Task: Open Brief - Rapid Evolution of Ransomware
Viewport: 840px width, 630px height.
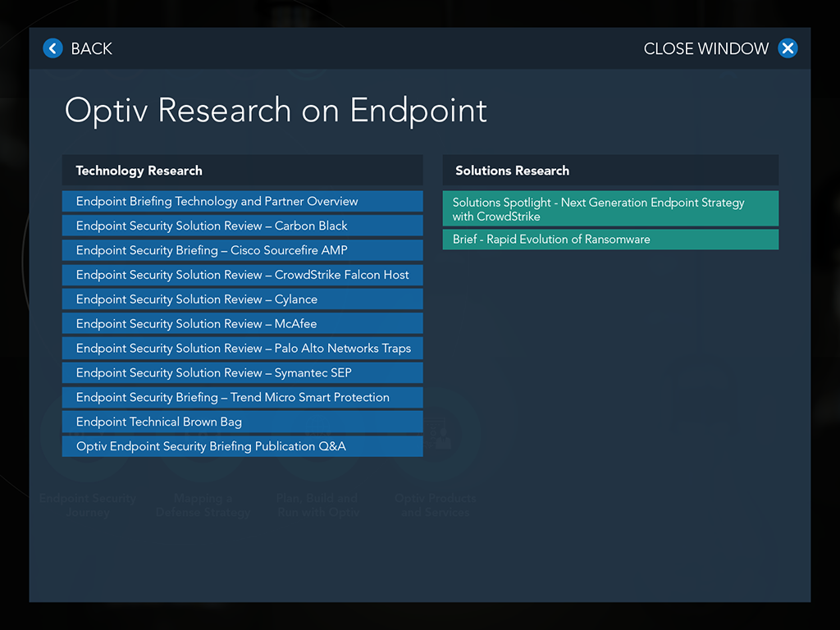Action: pos(610,240)
